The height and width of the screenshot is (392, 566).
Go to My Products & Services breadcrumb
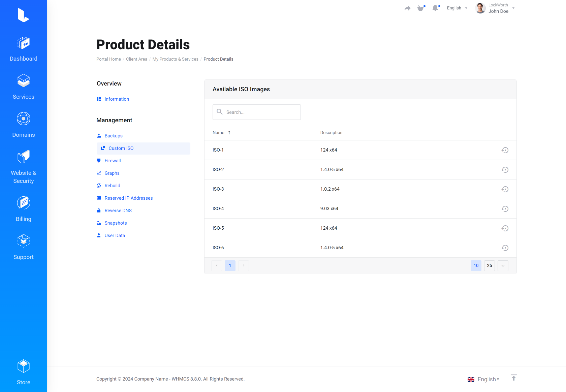(175, 59)
